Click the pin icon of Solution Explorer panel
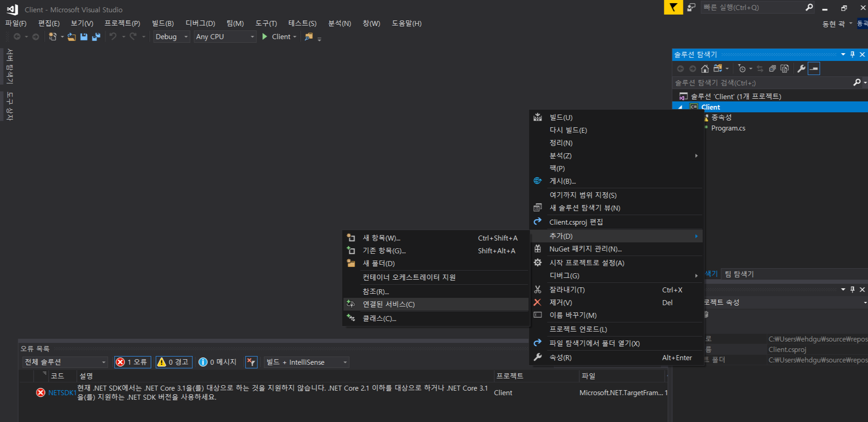 (853, 55)
